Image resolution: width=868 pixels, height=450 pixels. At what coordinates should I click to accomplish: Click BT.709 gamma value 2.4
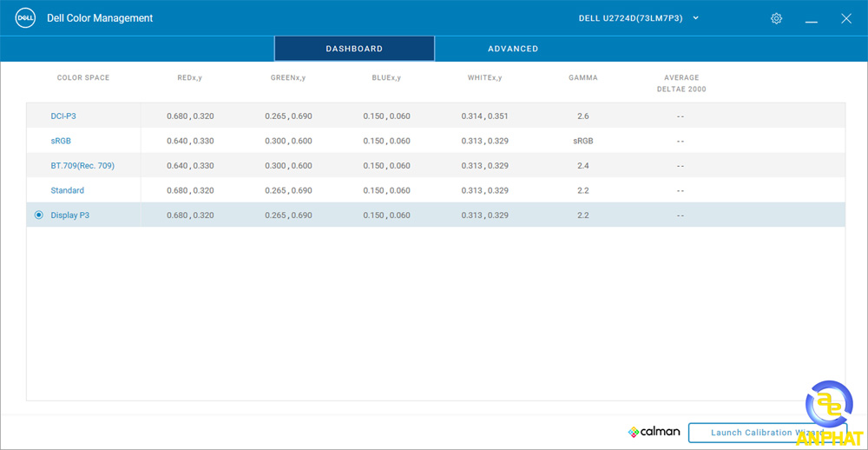pyautogui.click(x=583, y=166)
